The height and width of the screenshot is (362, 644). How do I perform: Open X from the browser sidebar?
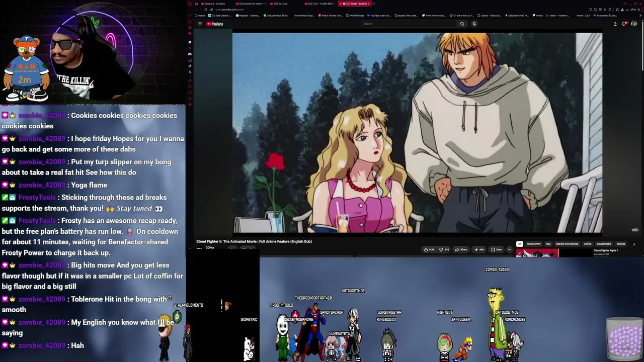pos(190,72)
